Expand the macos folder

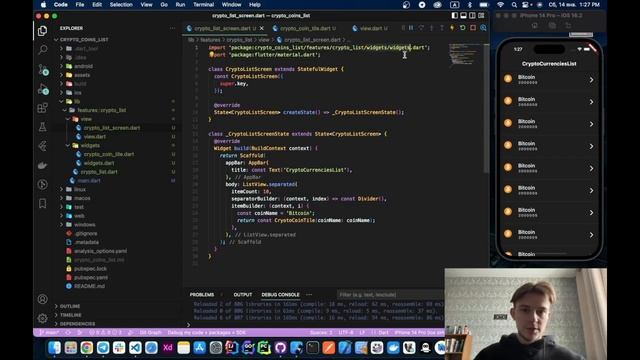point(82,198)
